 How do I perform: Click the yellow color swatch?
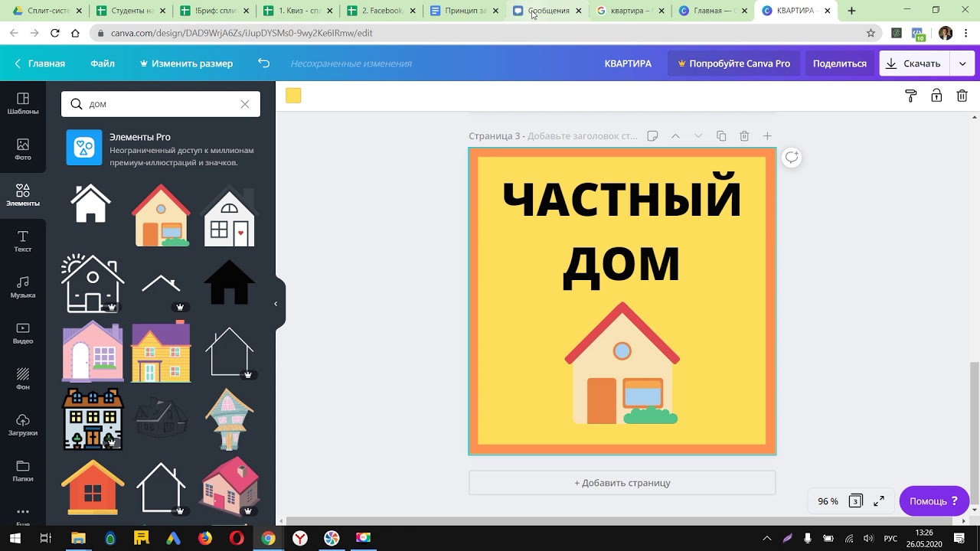coord(293,96)
